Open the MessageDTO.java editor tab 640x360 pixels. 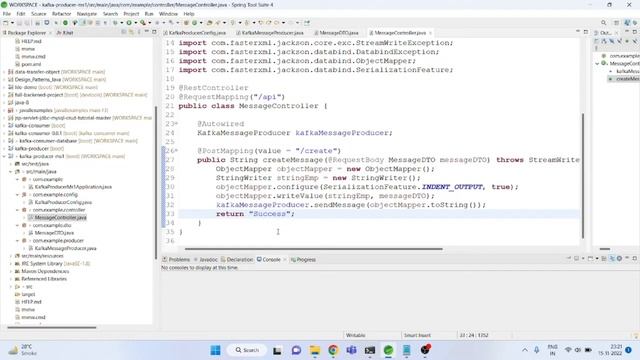coord(336,33)
